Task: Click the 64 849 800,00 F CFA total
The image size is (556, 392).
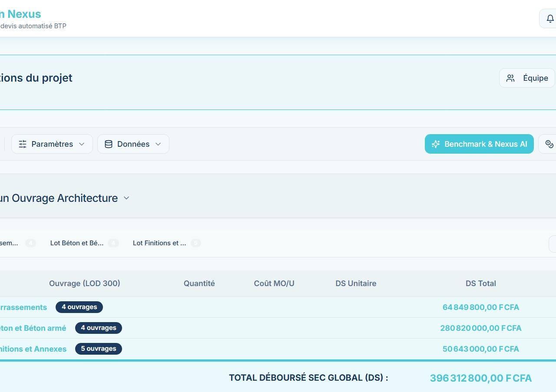Action: 481,307
